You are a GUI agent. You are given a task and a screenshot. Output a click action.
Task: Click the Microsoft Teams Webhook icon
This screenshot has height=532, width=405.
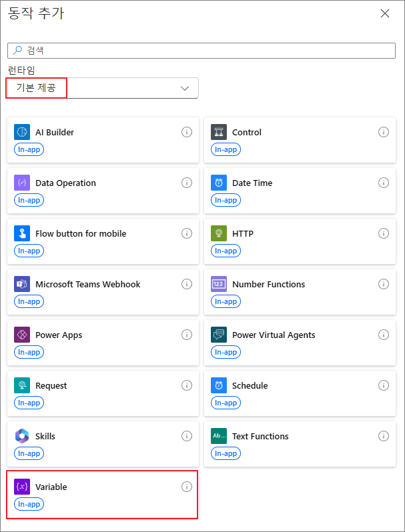coord(22,284)
